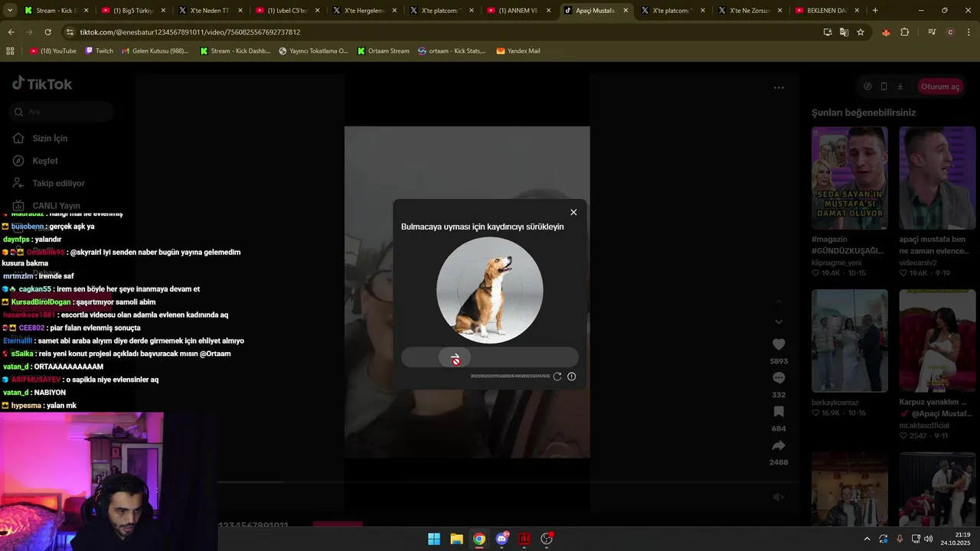The image size is (980, 551).
Task: Open Twitch bookmark
Action: 99,51
